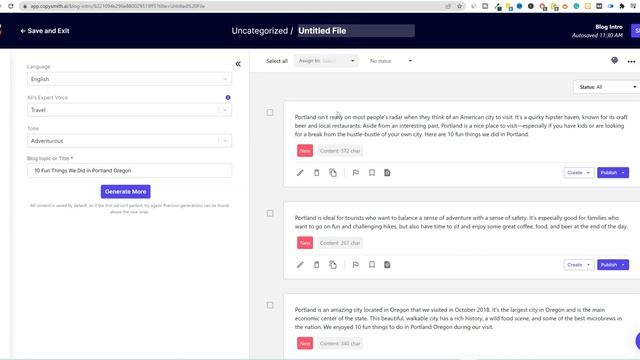Image resolution: width=640 pixels, height=360 pixels.
Task: Select the result starting 'Portland is an amazing'
Action: pyautogui.click(x=270, y=305)
